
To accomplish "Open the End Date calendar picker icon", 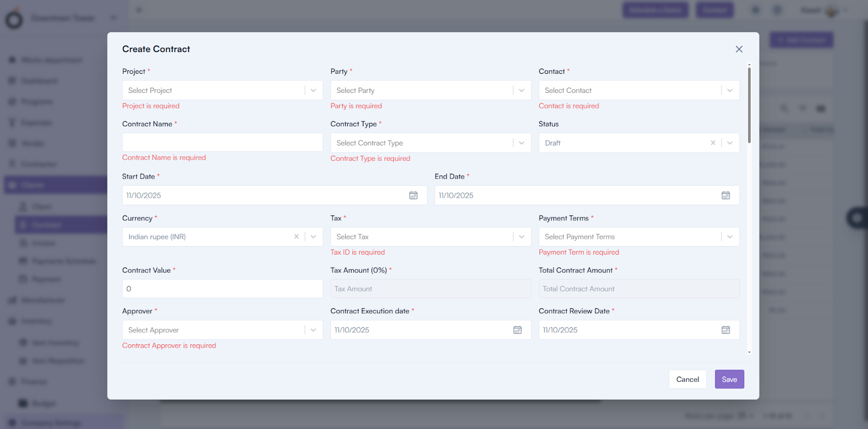I will 725,195.
